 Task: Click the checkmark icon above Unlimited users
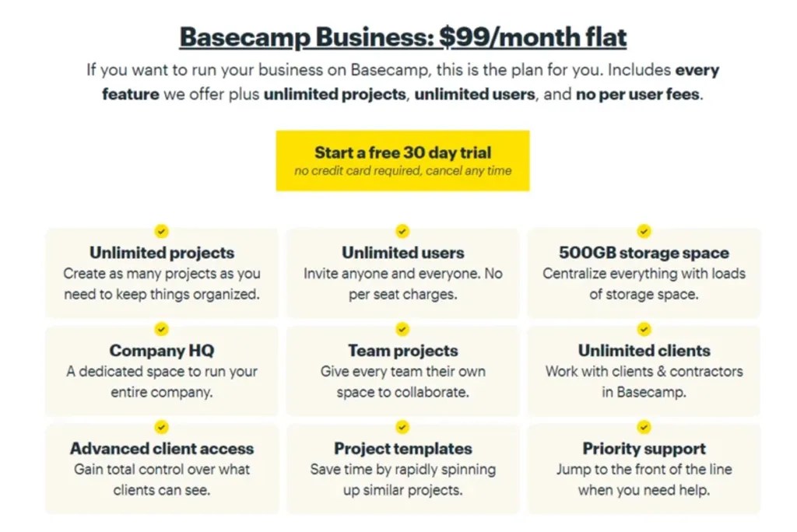pyautogui.click(x=402, y=231)
